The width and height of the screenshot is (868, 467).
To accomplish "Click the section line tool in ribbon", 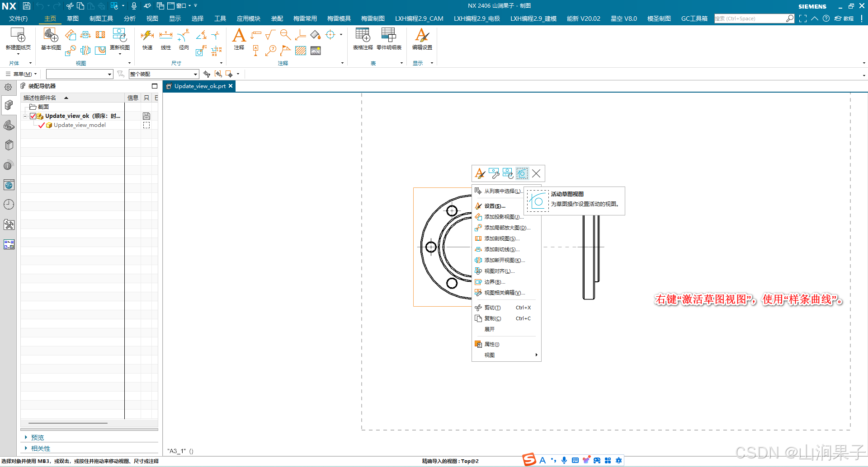I will [x=85, y=35].
